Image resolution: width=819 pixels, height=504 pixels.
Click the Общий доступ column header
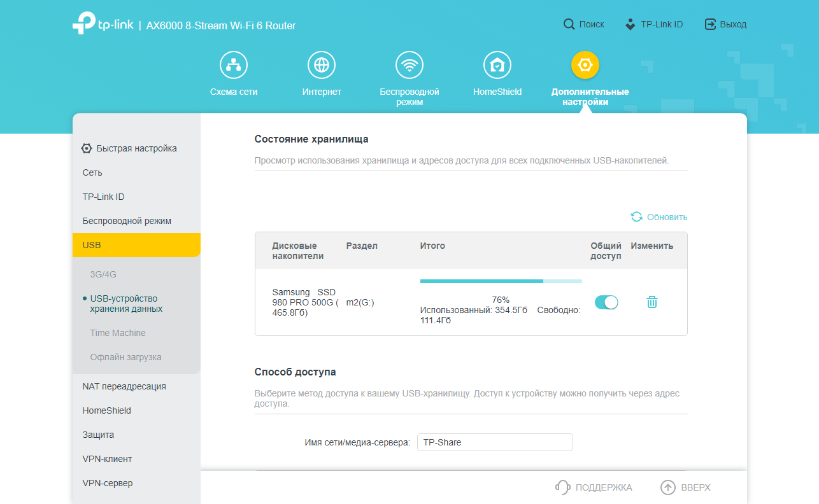click(606, 251)
